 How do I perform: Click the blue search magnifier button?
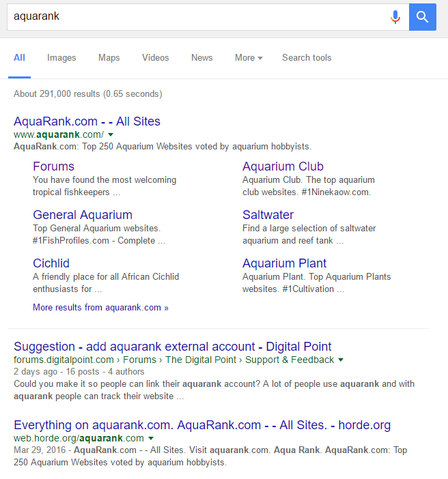(x=423, y=17)
